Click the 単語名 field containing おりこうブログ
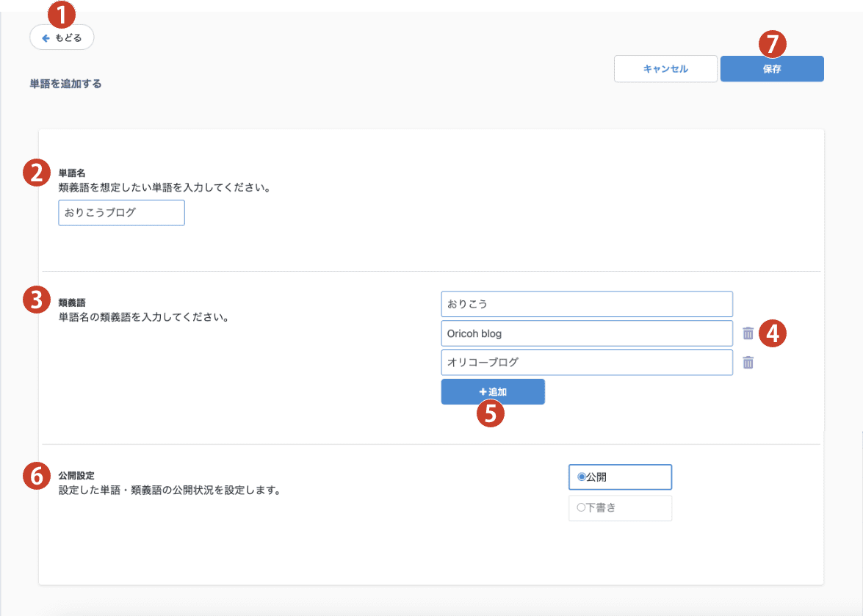The height and width of the screenshot is (616, 863). [x=121, y=213]
